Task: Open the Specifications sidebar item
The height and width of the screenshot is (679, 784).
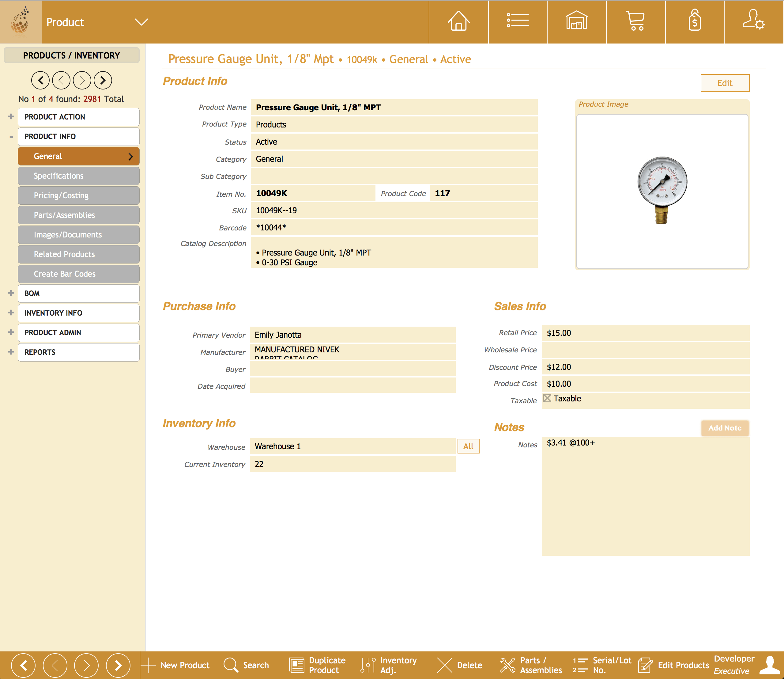Action: pos(79,176)
